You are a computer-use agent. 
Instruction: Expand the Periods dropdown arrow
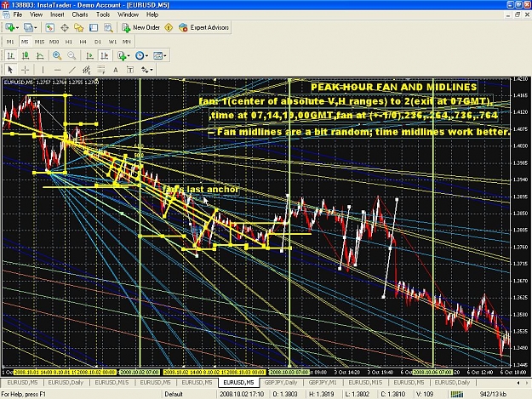point(146,56)
